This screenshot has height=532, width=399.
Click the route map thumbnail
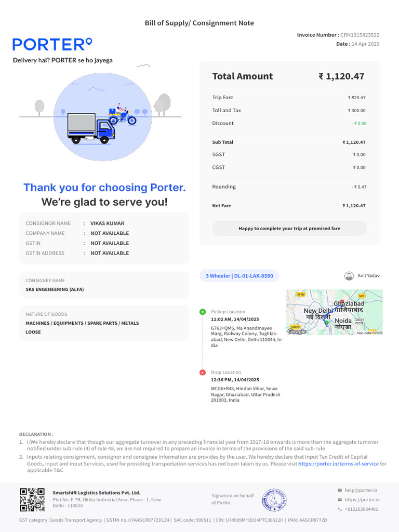335,312
